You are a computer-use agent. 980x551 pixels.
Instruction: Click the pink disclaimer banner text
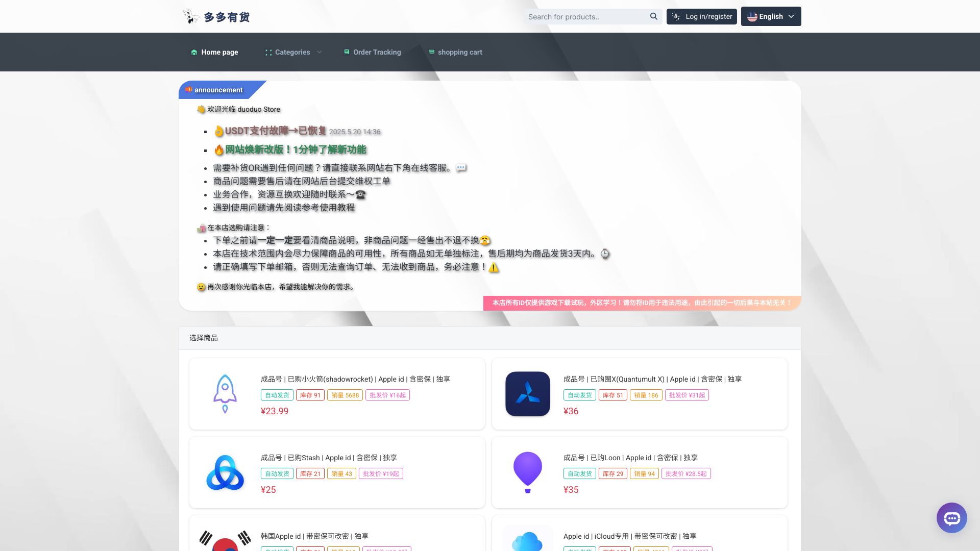point(642,303)
